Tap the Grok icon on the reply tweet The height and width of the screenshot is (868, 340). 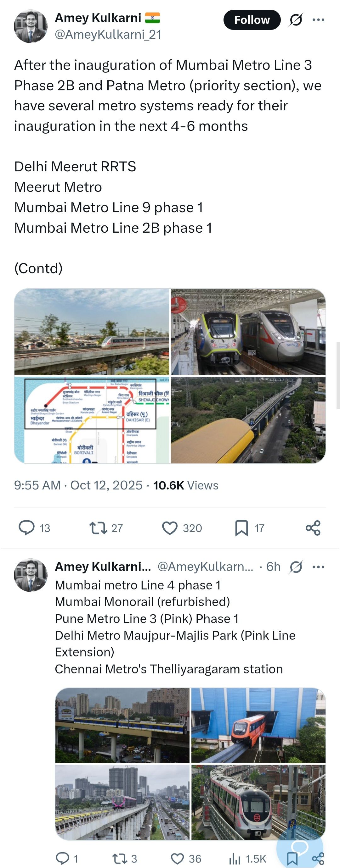click(296, 567)
